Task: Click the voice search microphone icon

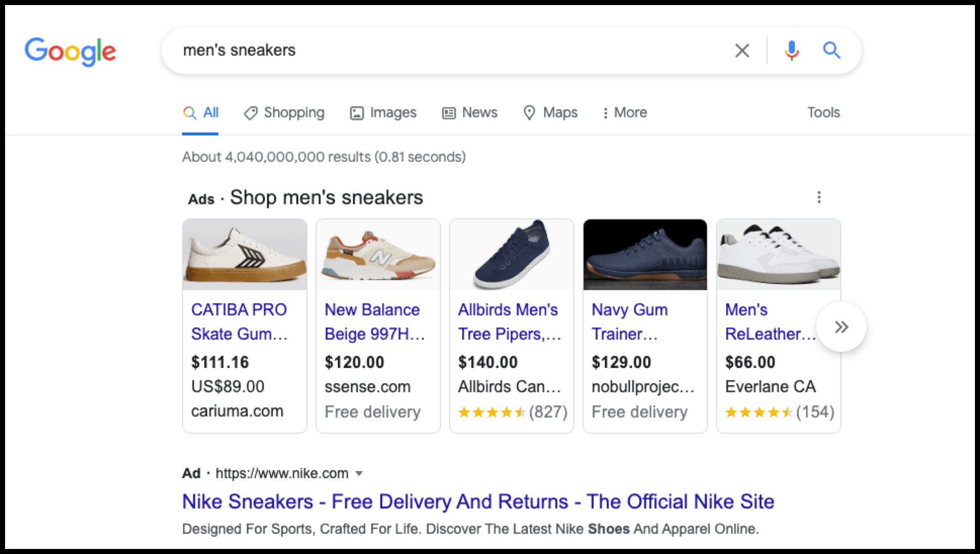Action: 791,50
